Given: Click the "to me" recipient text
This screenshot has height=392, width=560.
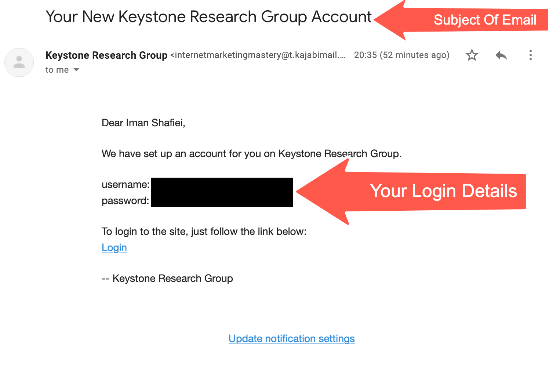Looking at the screenshot, I should (57, 70).
